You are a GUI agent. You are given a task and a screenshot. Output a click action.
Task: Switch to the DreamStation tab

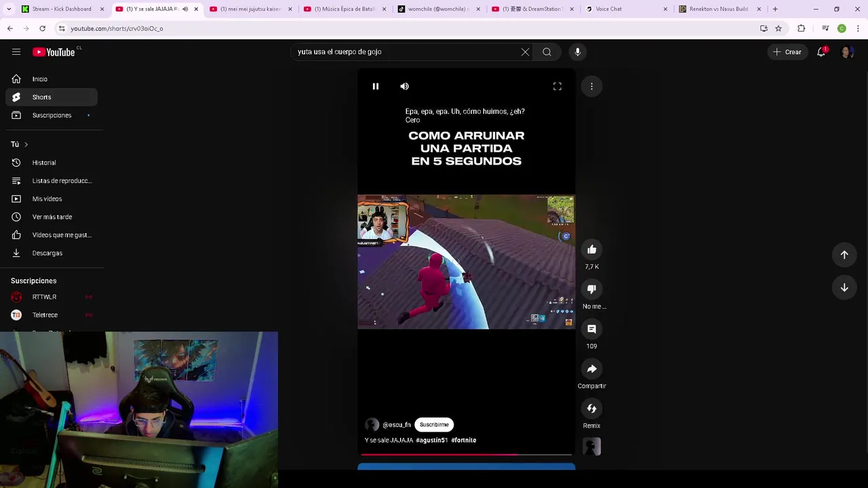point(532,9)
